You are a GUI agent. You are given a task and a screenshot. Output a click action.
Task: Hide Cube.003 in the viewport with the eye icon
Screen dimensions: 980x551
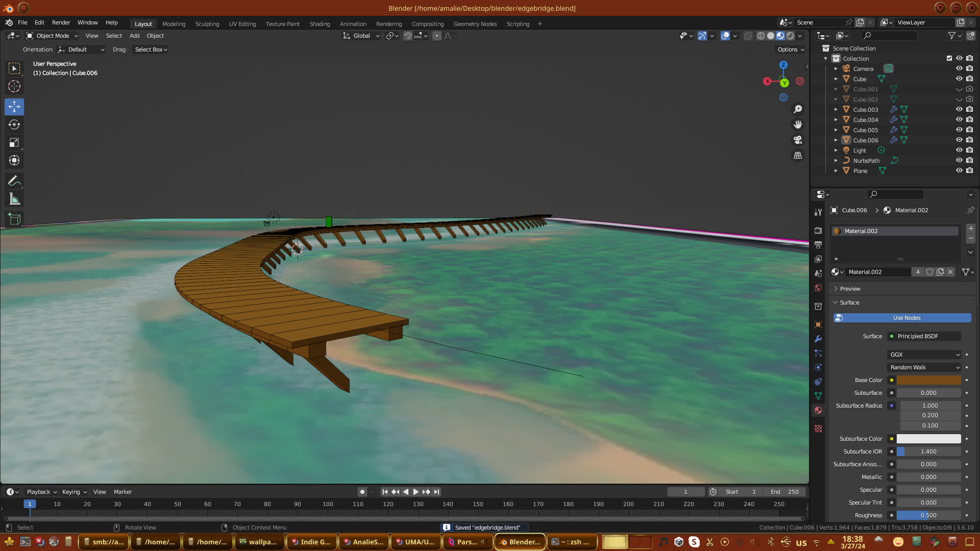point(959,109)
